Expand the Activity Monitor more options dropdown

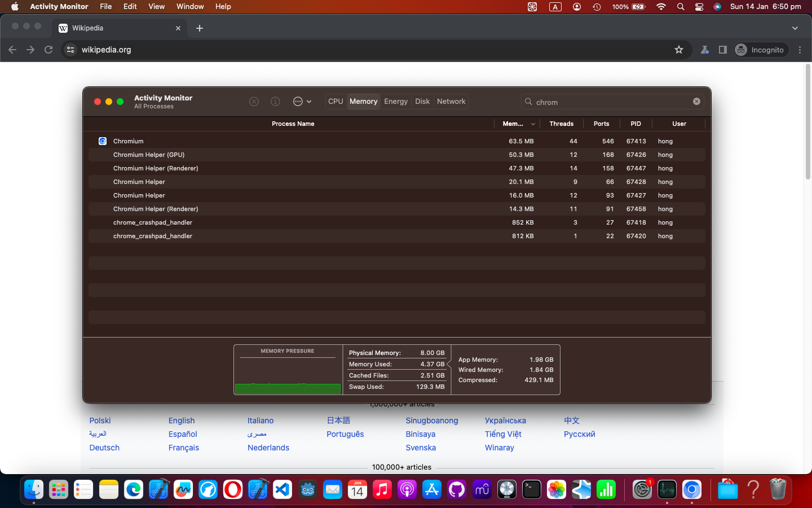pyautogui.click(x=302, y=102)
